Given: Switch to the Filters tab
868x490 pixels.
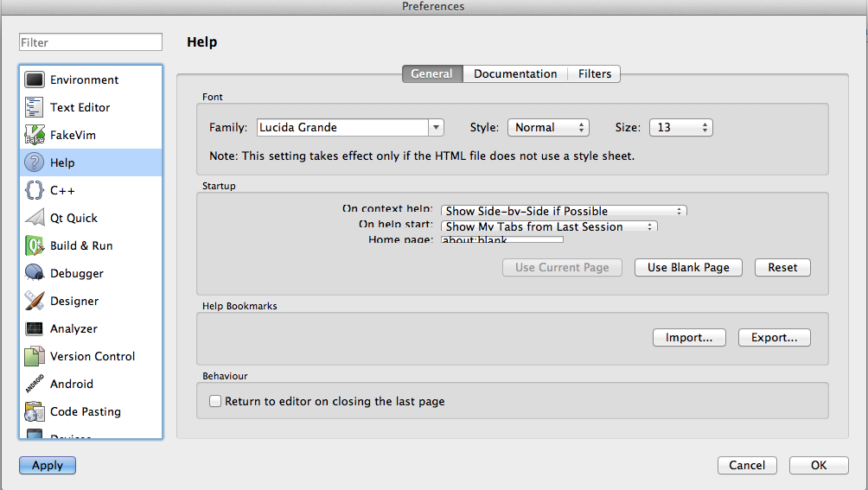Looking at the screenshot, I should click(x=595, y=74).
